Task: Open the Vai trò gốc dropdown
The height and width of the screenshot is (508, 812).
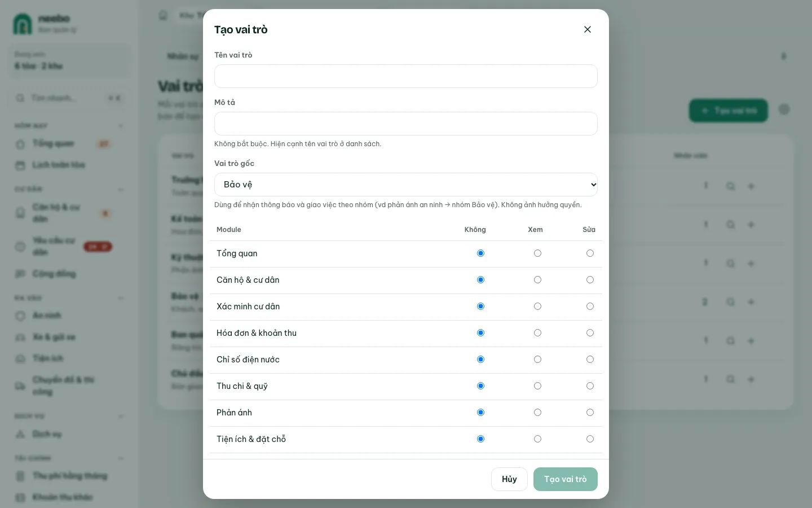Action: [x=406, y=185]
